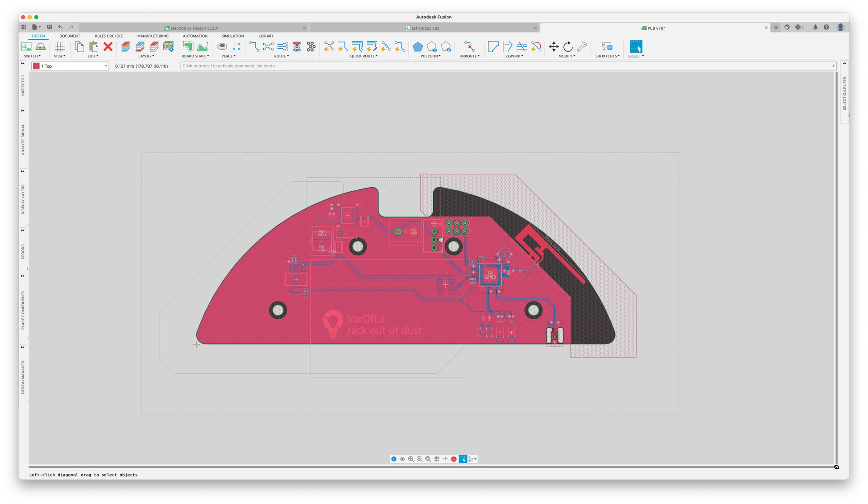Viewport: 868px width, 504px height.
Task: Open the layer selection dropdown '1 Top'
Action: (x=71, y=66)
